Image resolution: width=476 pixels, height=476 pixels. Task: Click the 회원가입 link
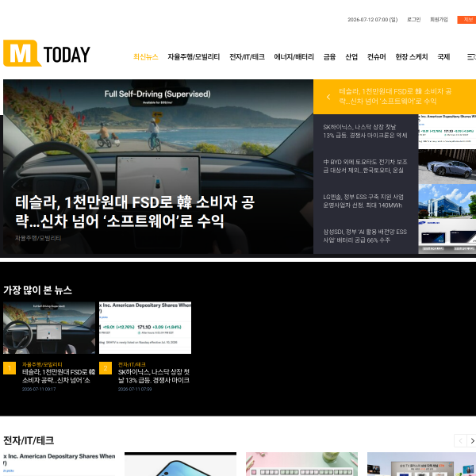(x=439, y=19)
